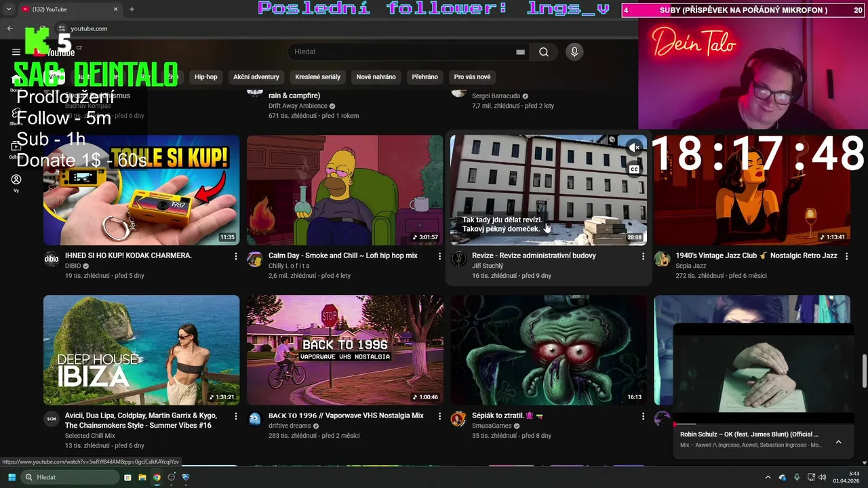Open File Explorer from taskbar
Image resolution: width=868 pixels, height=488 pixels.
[x=142, y=477]
